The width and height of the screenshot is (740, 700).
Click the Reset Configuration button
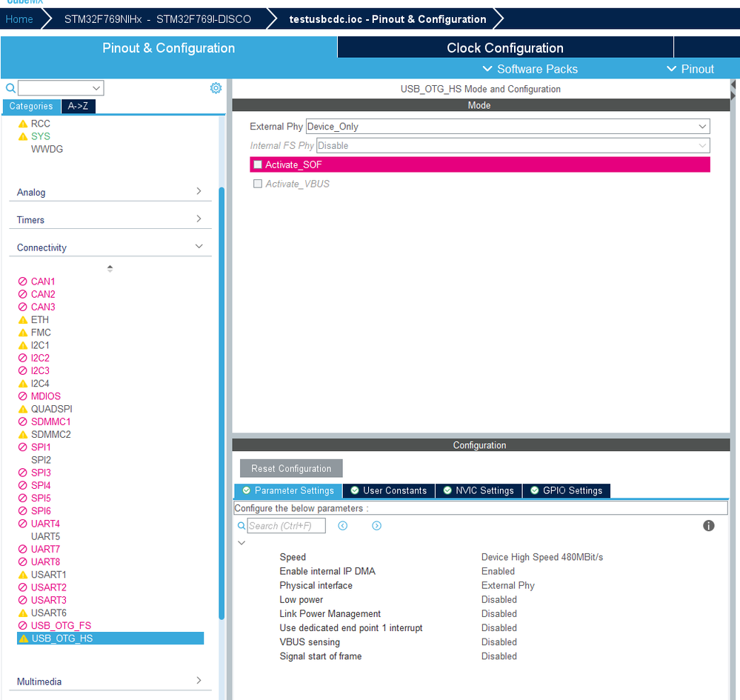(x=291, y=468)
